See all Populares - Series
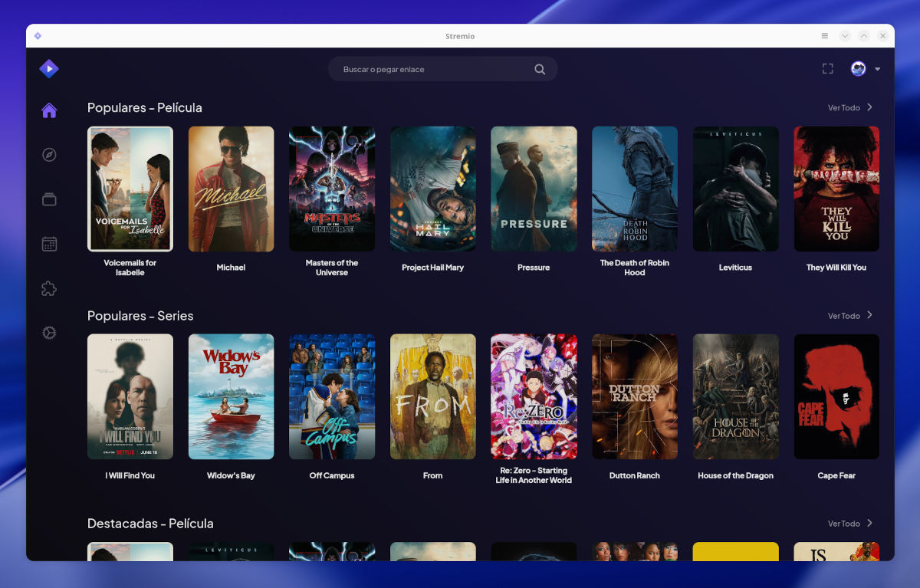Viewport: 920px width, 588px height. [850, 315]
